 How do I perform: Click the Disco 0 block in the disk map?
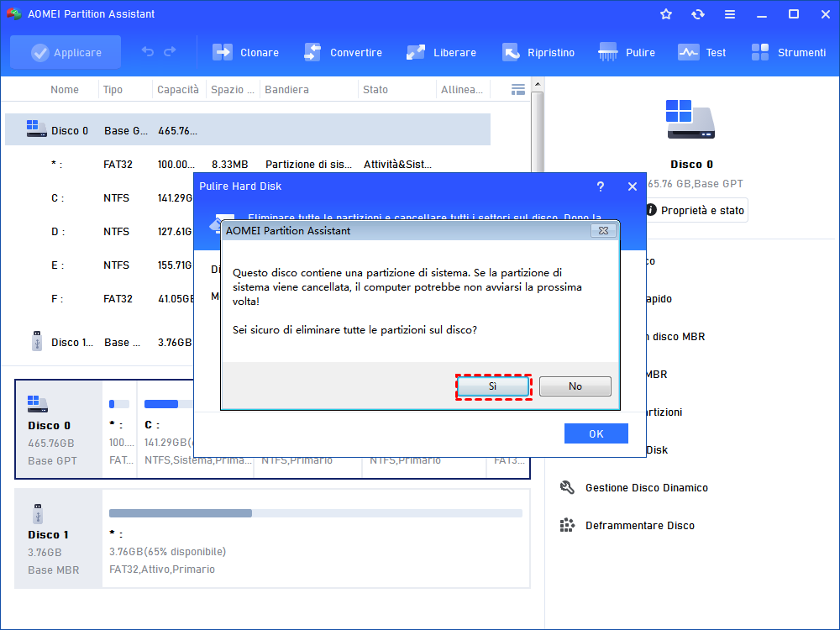point(59,428)
